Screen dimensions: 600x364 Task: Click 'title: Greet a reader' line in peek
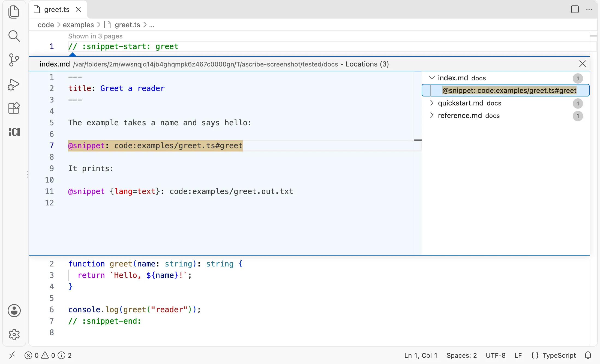coord(116,88)
